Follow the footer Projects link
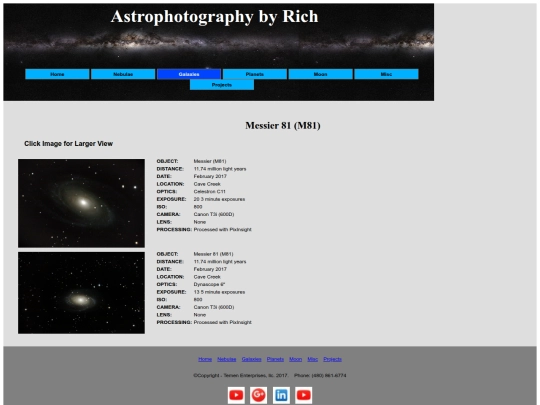This screenshot has width=540, height=405. click(332, 359)
